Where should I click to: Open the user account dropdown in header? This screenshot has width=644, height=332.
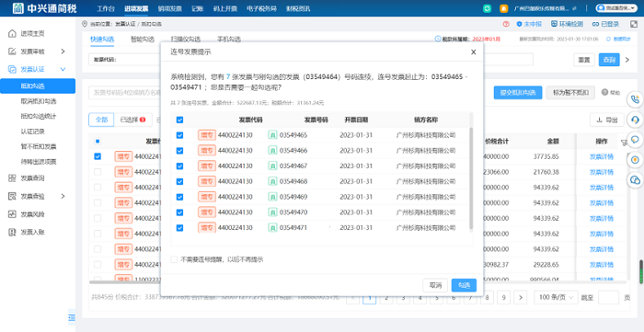tap(617, 8)
